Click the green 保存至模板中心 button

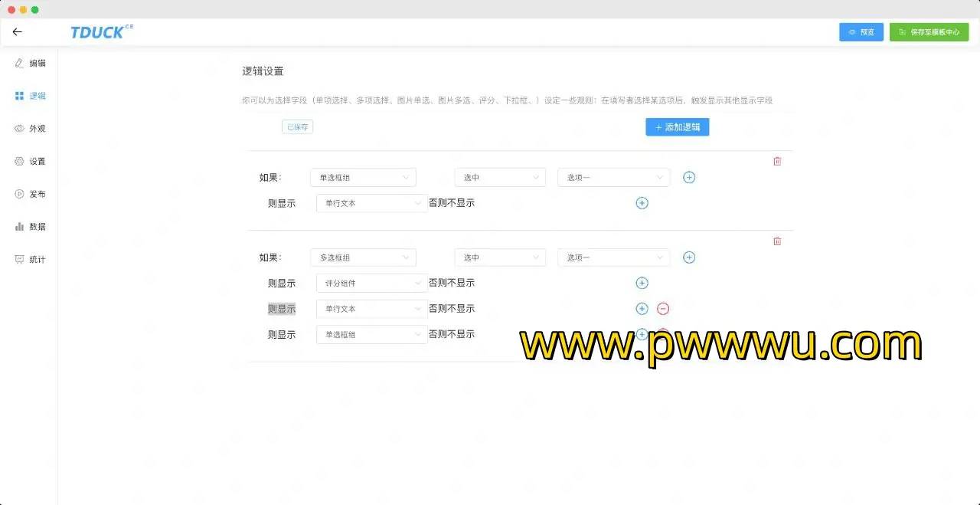click(929, 32)
